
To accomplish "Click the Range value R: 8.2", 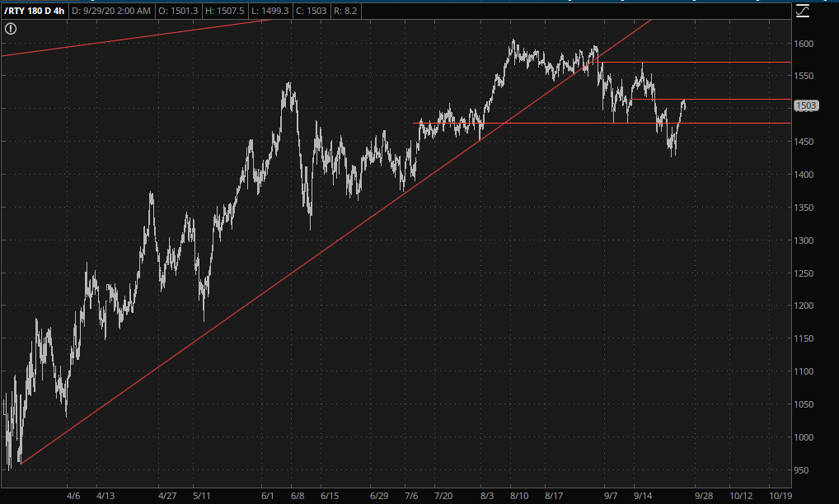I will click(x=346, y=11).
